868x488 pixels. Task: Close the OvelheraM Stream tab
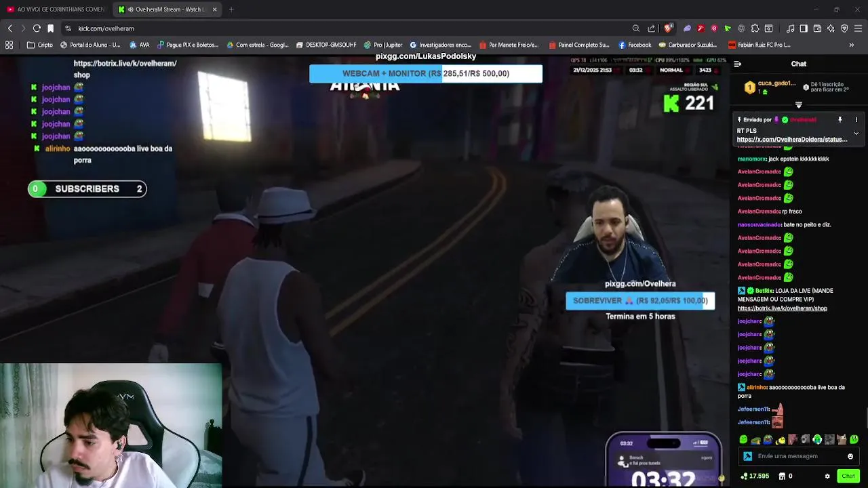pyautogui.click(x=215, y=9)
